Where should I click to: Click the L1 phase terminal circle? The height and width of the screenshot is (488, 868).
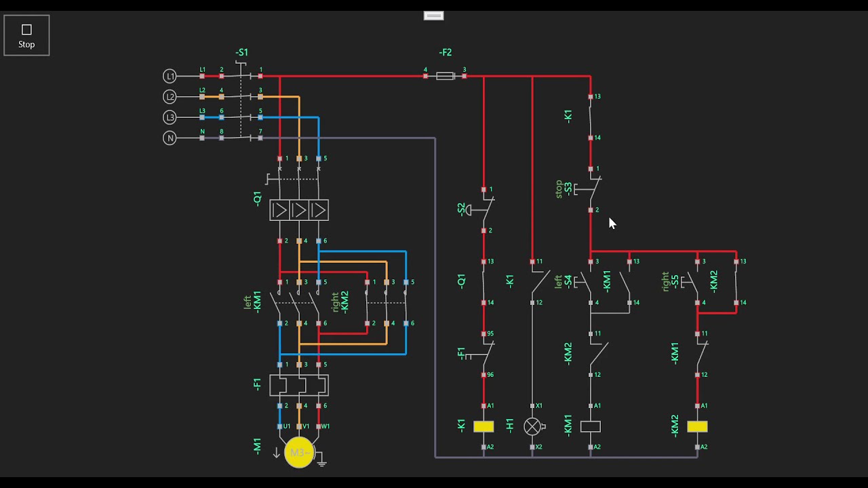tap(170, 77)
